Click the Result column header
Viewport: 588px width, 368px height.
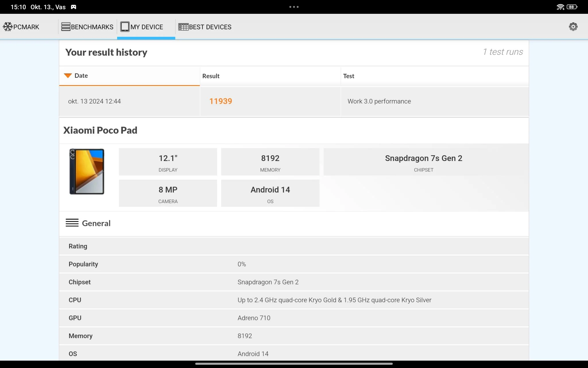(211, 76)
